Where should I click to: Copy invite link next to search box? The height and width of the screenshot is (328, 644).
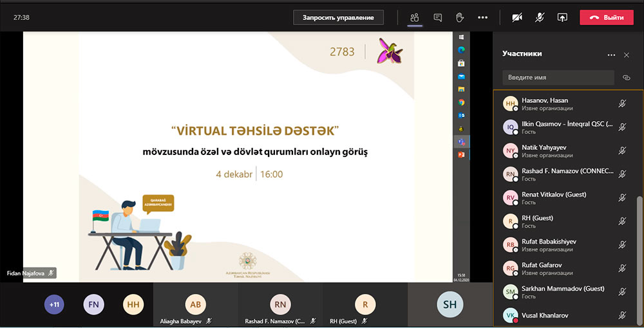point(626,77)
